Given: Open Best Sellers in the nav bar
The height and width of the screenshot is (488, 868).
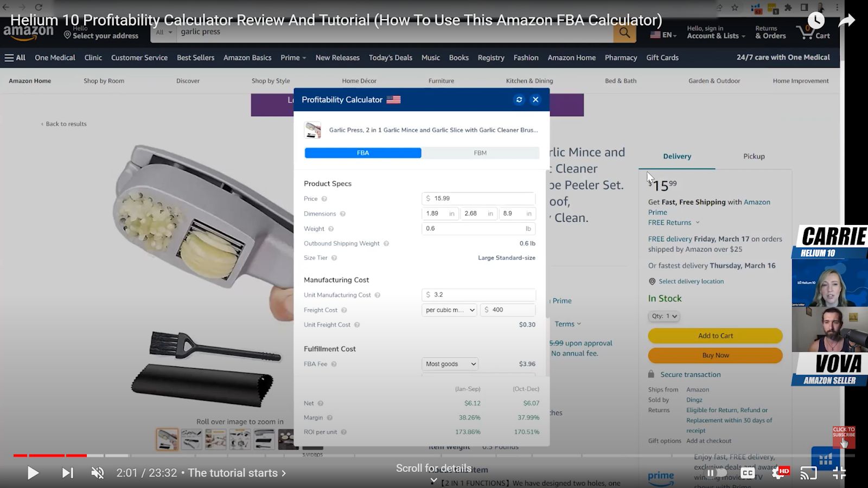Looking at the screenshot, I should [195, 58].
